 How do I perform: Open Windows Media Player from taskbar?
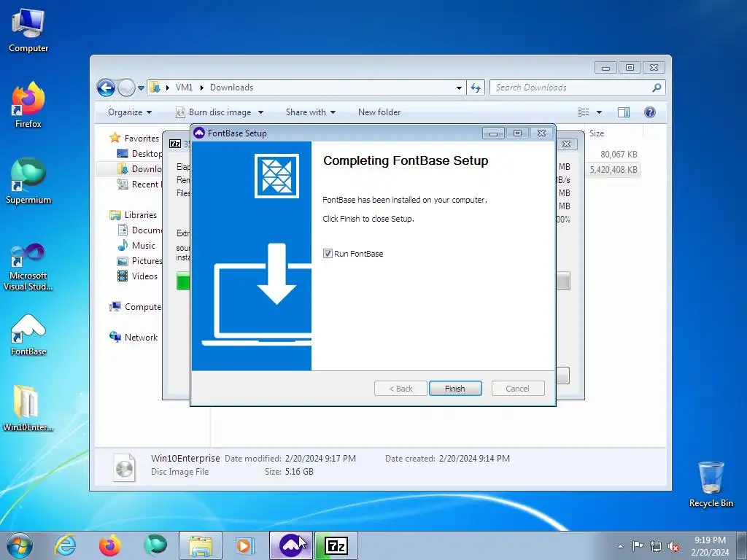click(x=245, y=545)
